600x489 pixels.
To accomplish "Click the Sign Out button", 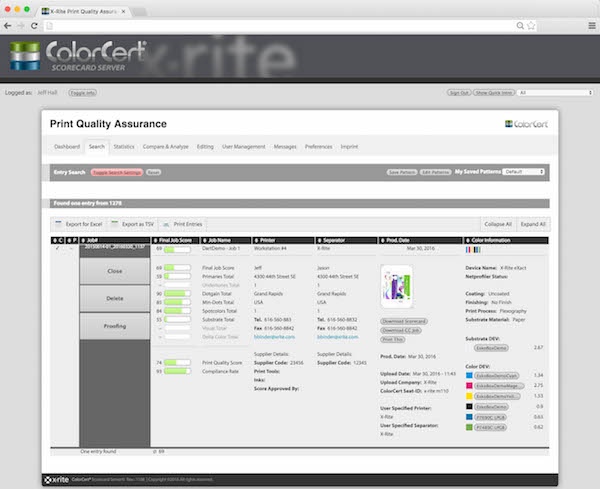I will point(459,93).
